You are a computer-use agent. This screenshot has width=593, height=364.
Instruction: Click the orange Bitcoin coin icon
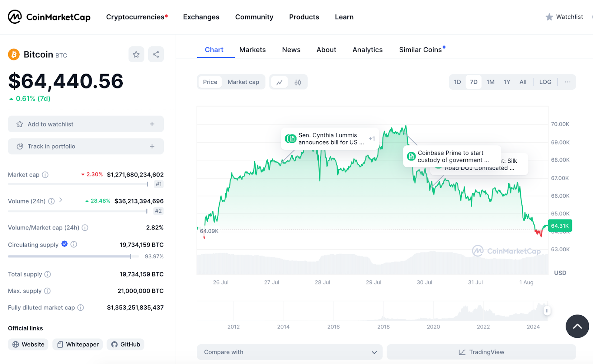tap(14, 54)
